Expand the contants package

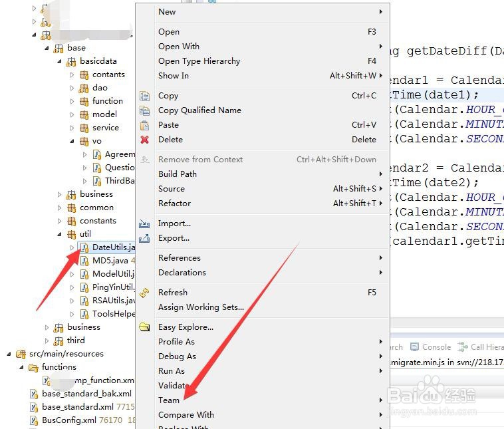click(72, 75)
